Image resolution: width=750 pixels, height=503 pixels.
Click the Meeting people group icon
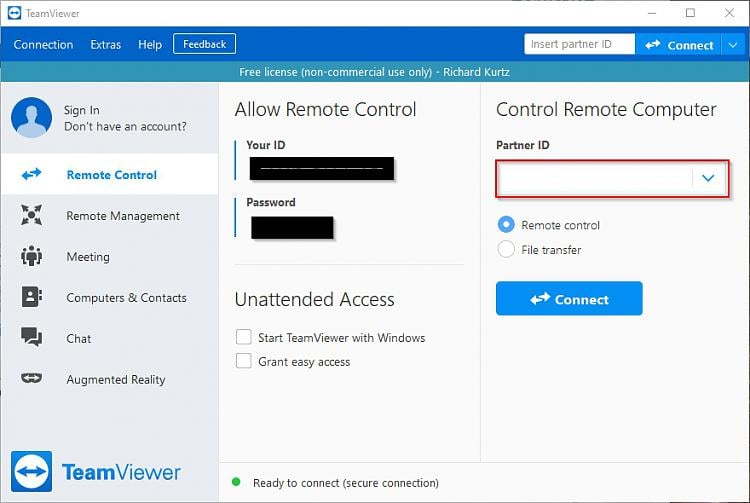(32, 256)
